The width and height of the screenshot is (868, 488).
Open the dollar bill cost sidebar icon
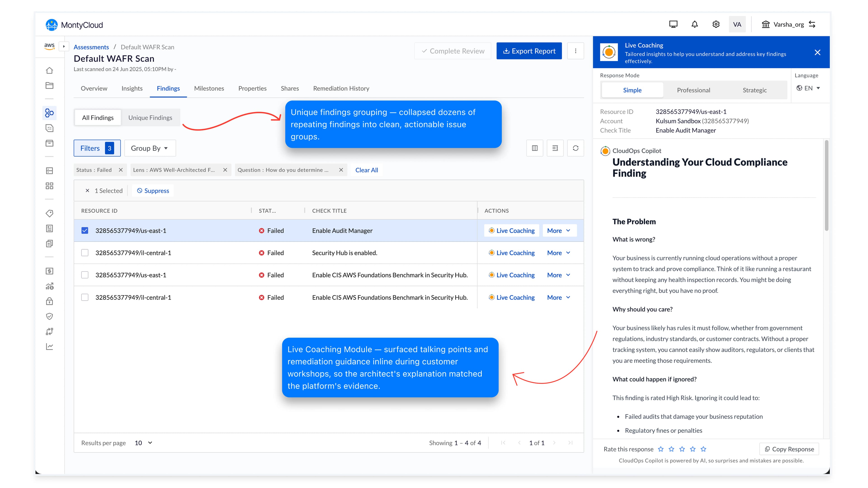point(50,271)
